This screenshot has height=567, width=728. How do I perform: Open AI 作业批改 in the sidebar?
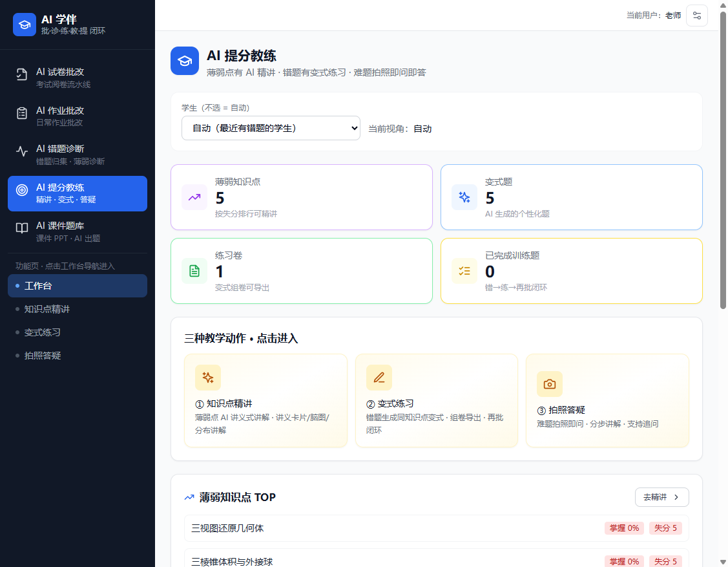(78, 116)
